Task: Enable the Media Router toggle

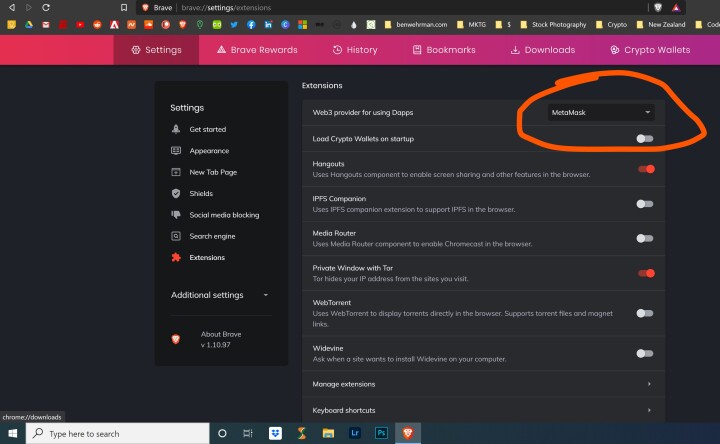Action: 645,238
